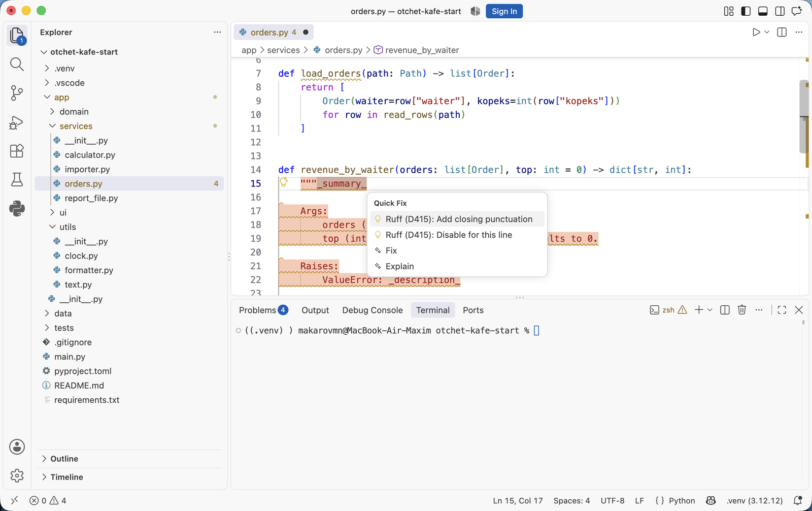Open the notifications bell in status bar
The width and height of the screenshot is (812, 511).
coord(798,500)
